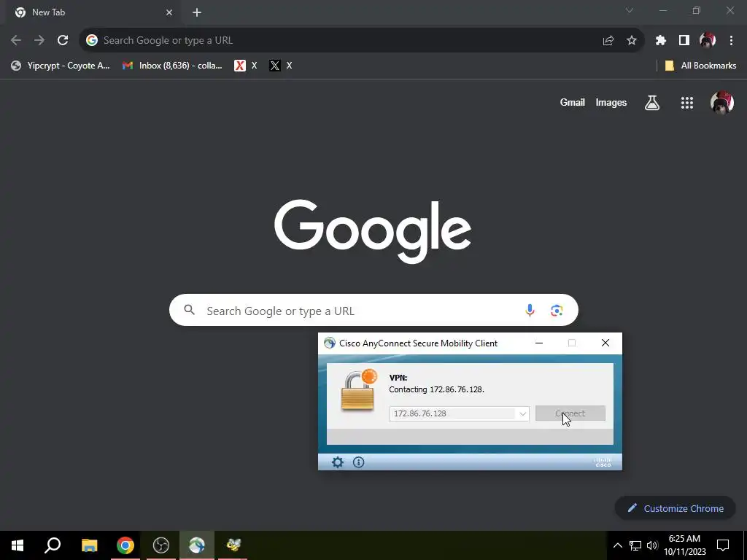Open the bee application in the taskbar
The image size is (747, 560).
(233, 545)
